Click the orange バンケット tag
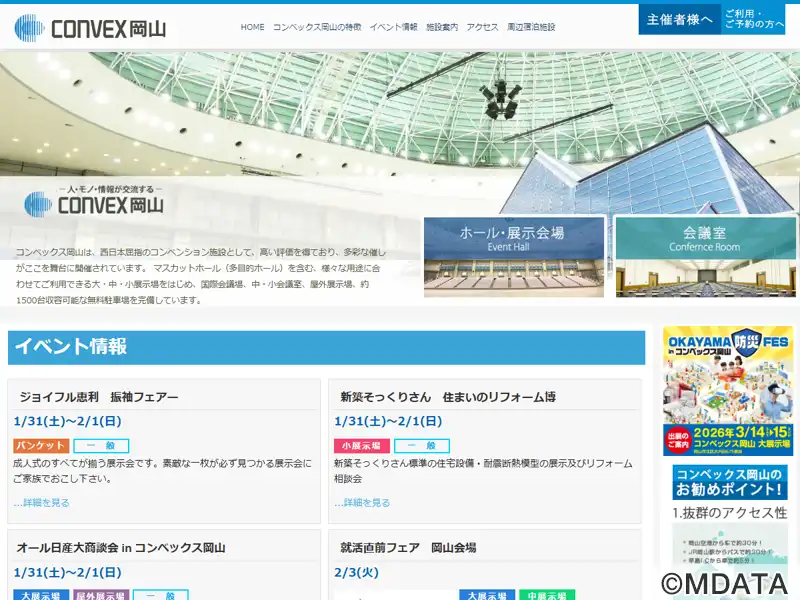 (41, 445)
